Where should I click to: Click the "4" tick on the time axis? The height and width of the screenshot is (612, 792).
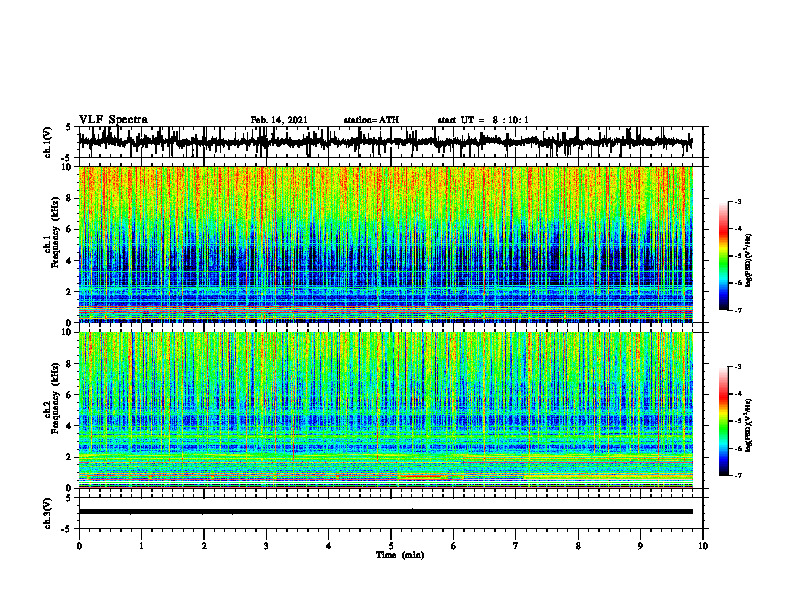point(329,546)
